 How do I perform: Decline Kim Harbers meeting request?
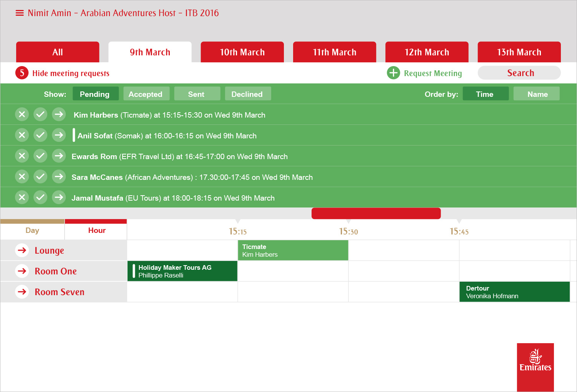[22, 115]
